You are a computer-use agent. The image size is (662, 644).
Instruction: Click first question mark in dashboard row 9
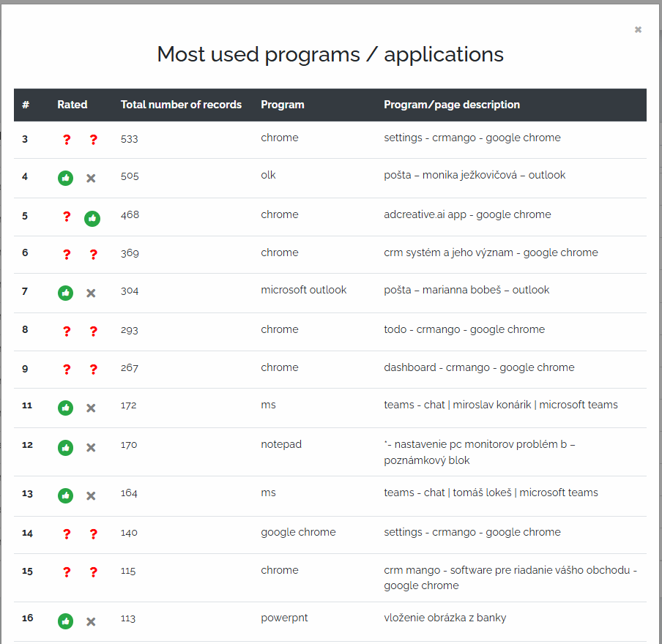pos(67,370)
